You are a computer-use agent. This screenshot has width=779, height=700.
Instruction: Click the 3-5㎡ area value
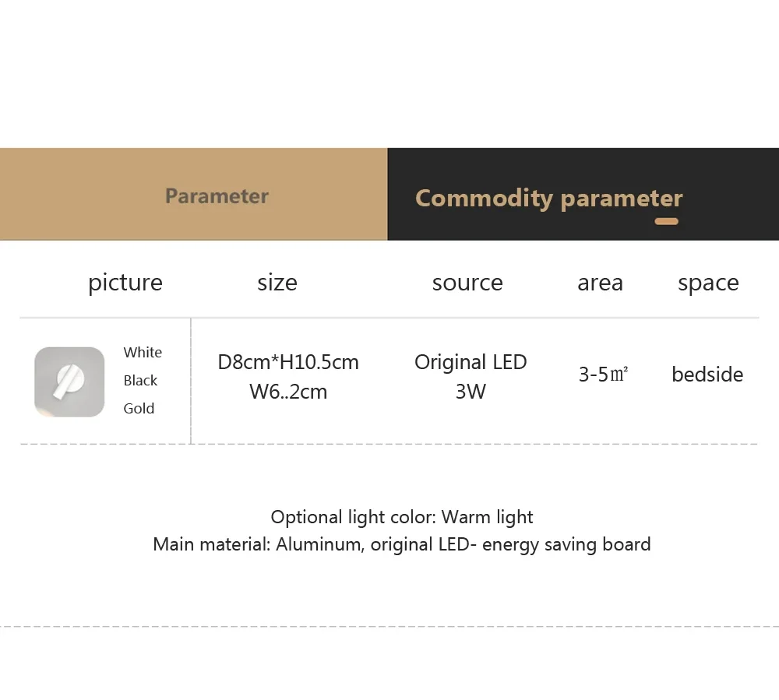pos(603,375)
